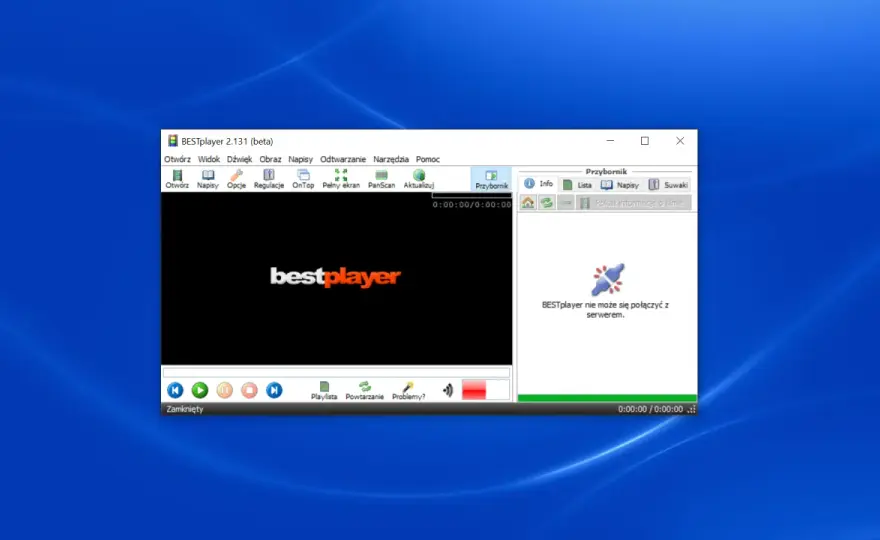Open Opcje settings from the toolbar

coord(236,179)
